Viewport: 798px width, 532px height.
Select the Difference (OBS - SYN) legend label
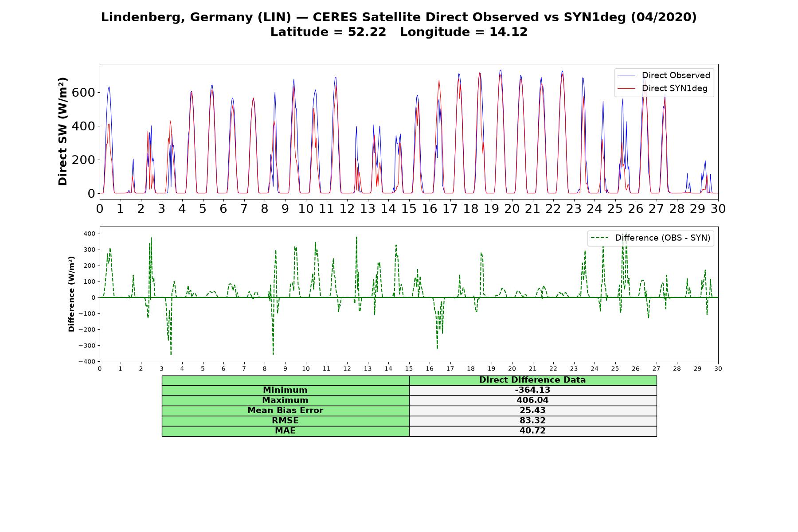(662, 238)
